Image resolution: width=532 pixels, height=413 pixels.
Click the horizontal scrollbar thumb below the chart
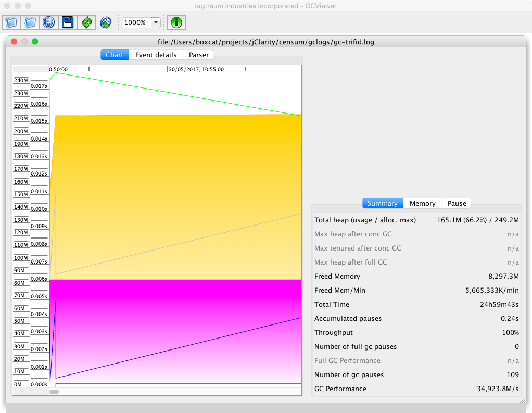(x=54, y=392)
